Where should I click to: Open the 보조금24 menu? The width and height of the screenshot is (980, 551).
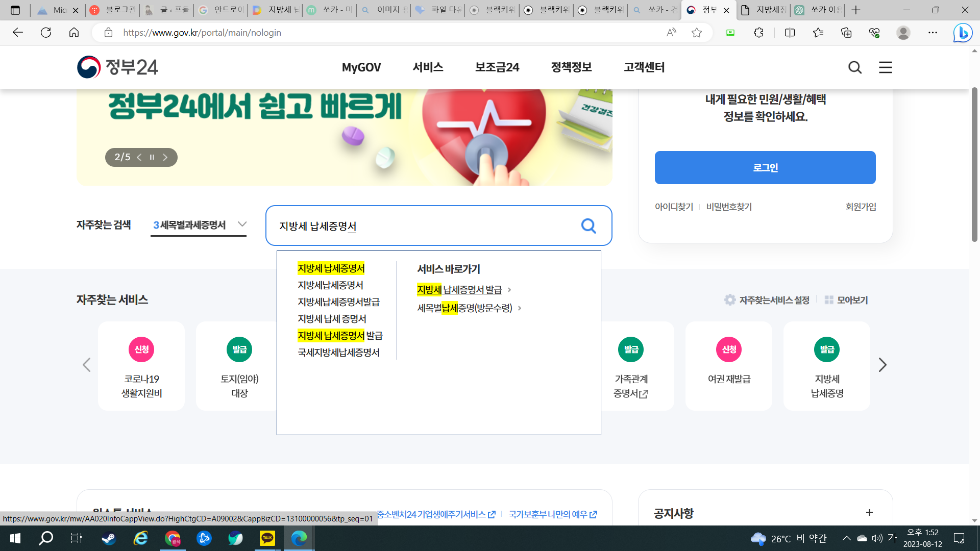(497, 67)
